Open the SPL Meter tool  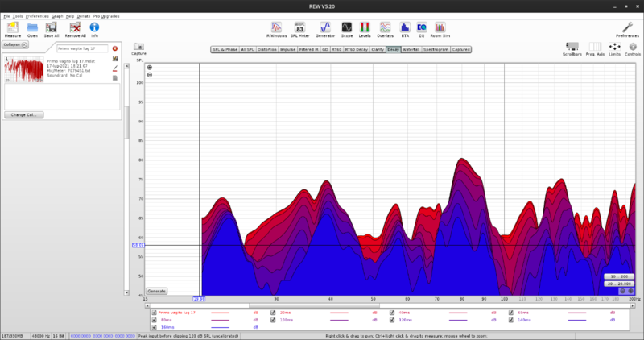[299, 29]
